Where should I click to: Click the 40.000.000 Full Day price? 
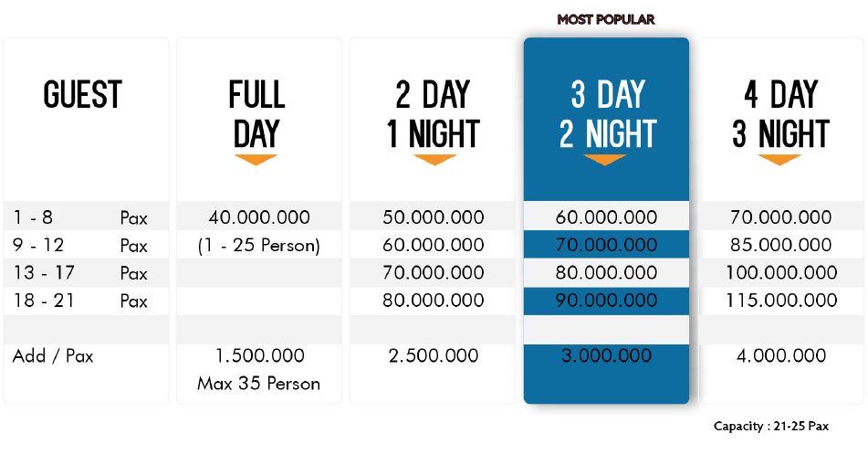click(259, 217)
